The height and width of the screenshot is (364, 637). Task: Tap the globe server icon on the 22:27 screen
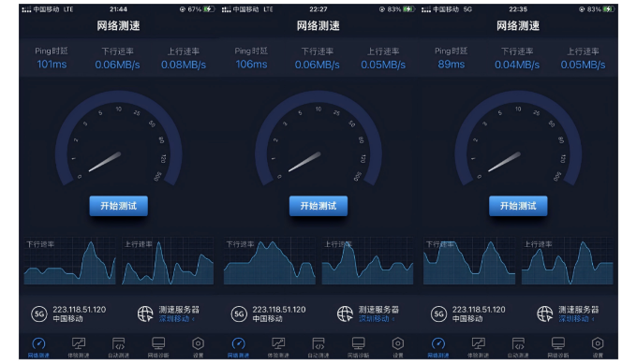tap(345, 313)
